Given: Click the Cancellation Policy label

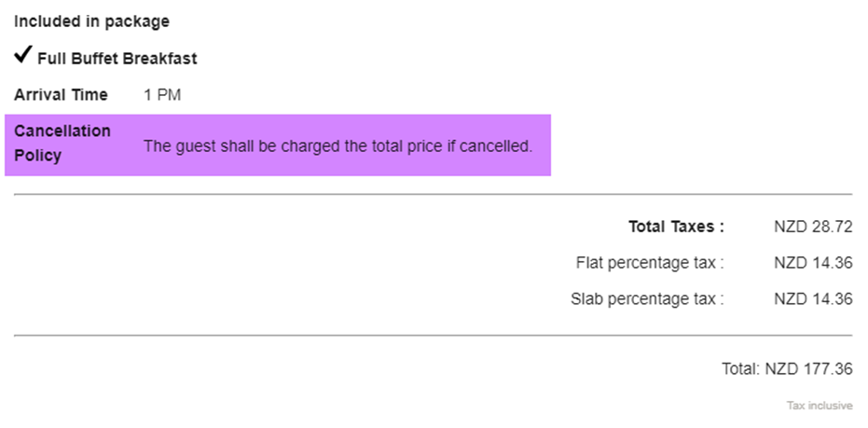Looking at the screenshot, I should (62, 131).
